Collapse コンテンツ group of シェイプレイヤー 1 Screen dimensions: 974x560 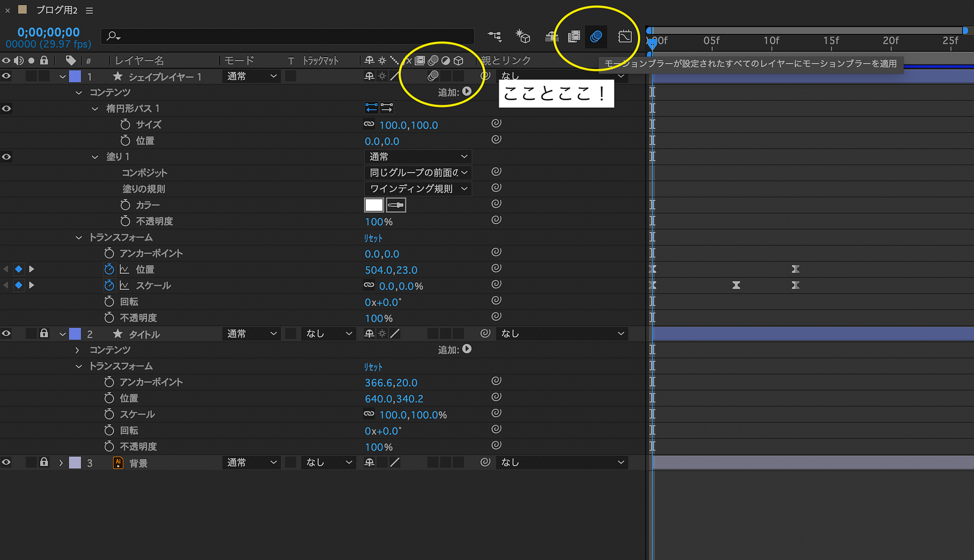79,93
